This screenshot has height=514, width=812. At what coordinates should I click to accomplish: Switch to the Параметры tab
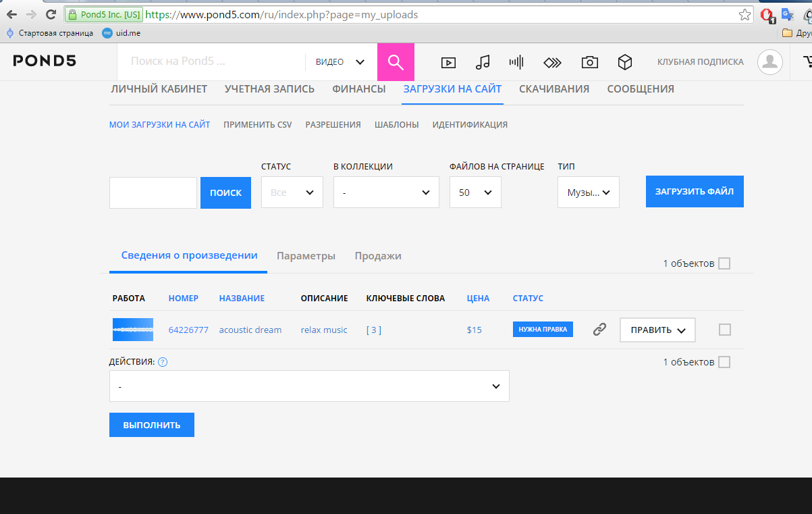pos(306,256)
